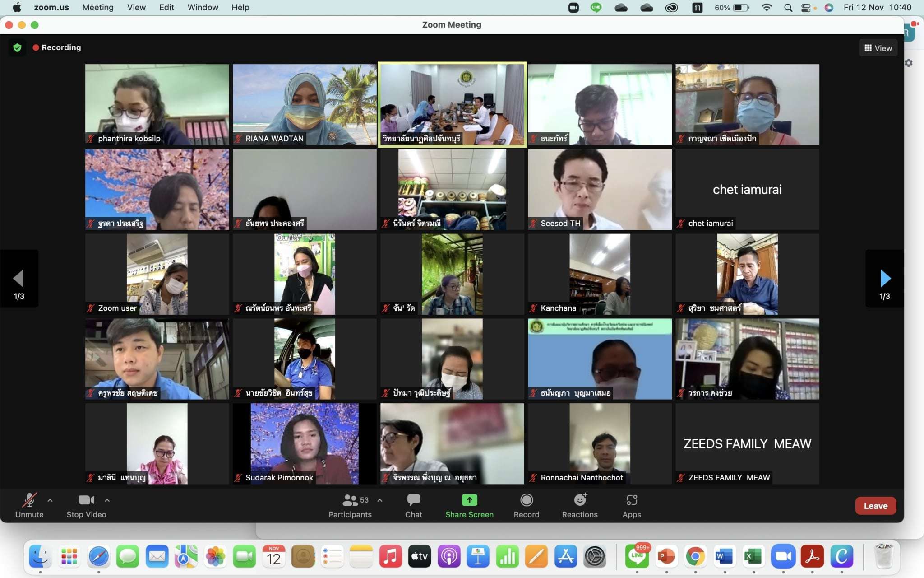
Task: Go to previous gallery page arrow
Action: pos(18,279)
